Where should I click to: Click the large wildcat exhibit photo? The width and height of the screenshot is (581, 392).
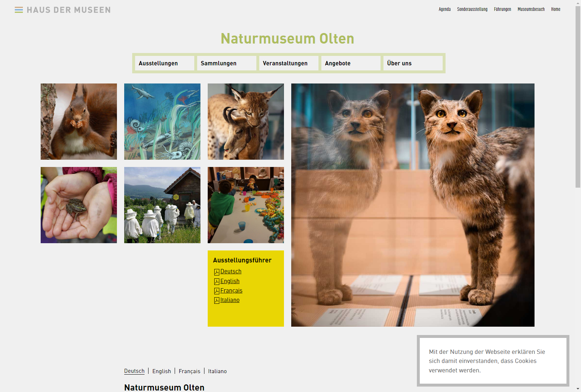pyautogui.click(x=413, y=205)
